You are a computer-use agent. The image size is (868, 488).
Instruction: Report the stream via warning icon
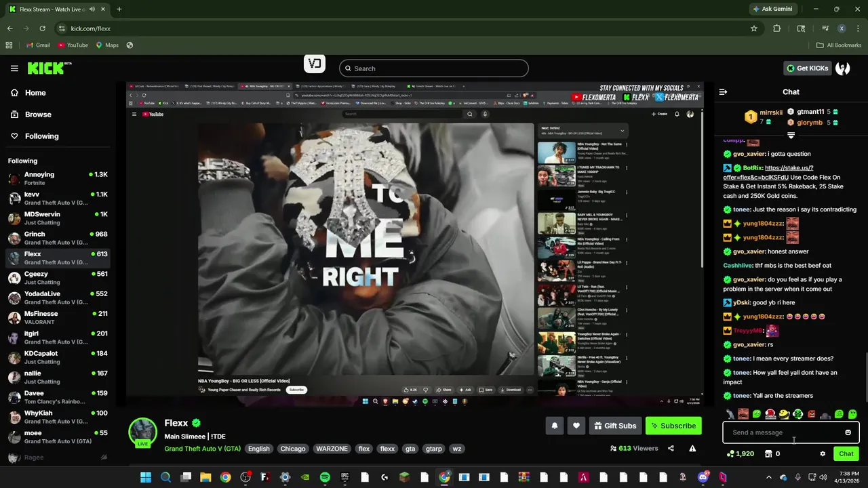click(x=692, y=448)
